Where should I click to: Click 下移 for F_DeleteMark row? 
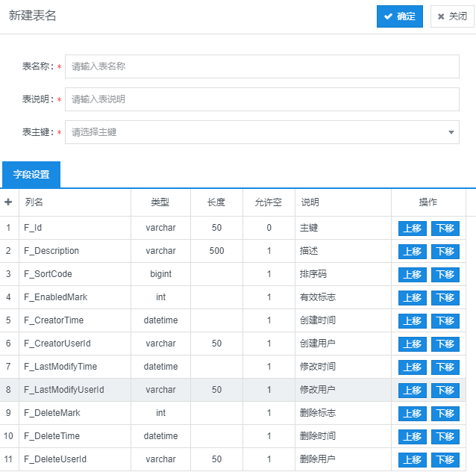[x=445, y=413]
